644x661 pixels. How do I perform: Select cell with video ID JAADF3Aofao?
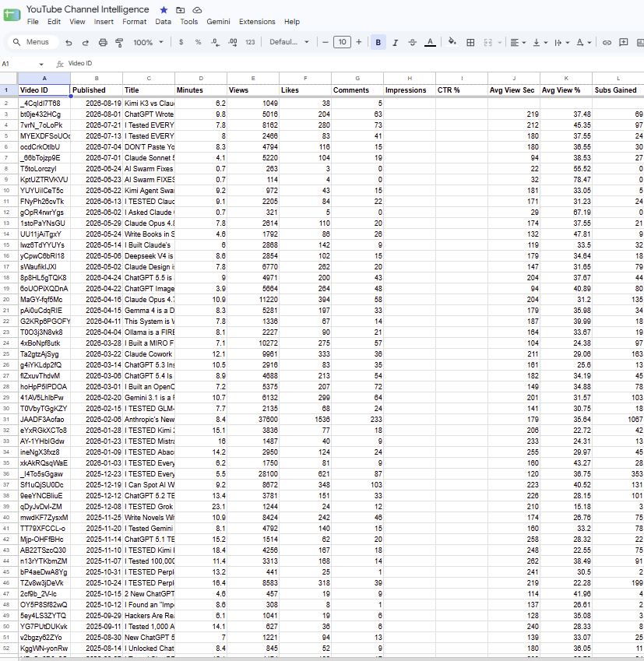point(44,420)
